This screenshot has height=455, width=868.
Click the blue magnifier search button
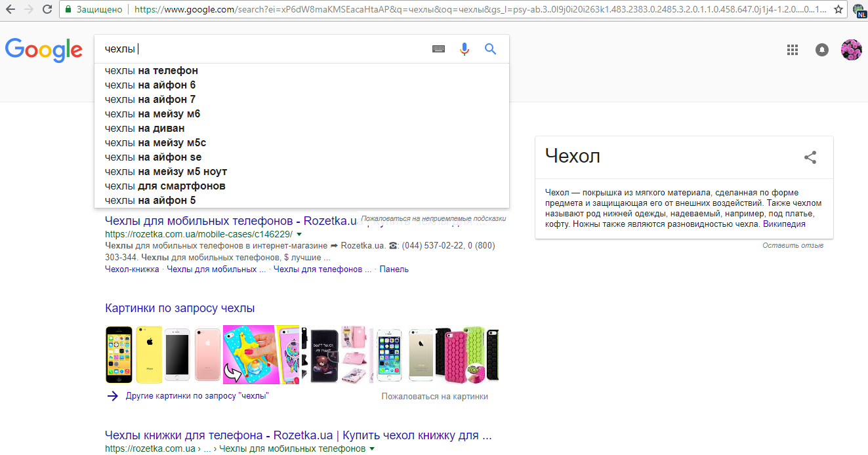pyautogui.click(x=490, y=49)
